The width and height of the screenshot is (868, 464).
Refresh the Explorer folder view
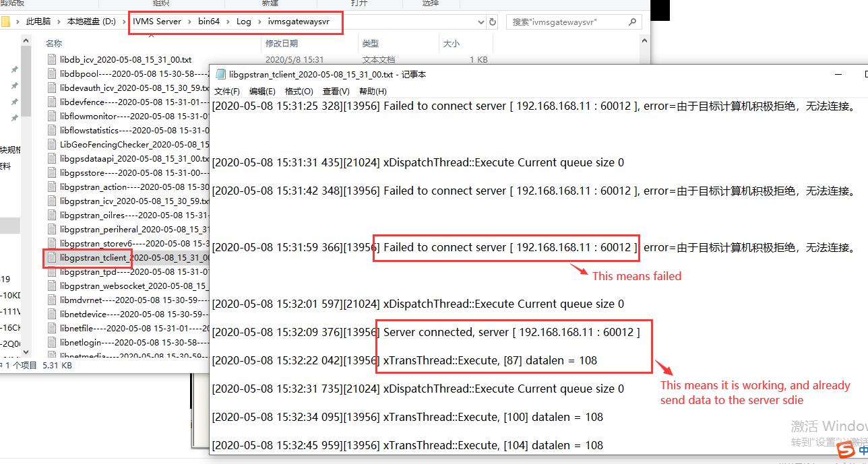click(x=493, y=22)
